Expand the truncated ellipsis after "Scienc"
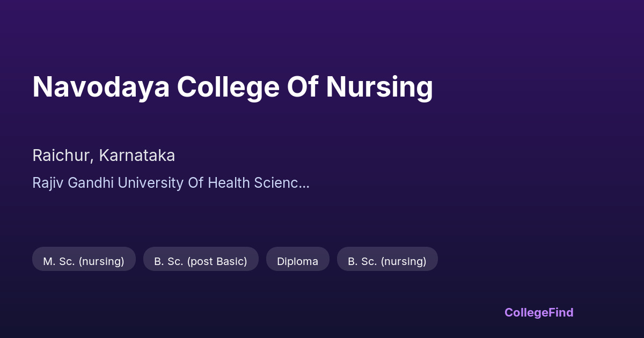The width and height of the screenshot is (644, 338). 305,184
